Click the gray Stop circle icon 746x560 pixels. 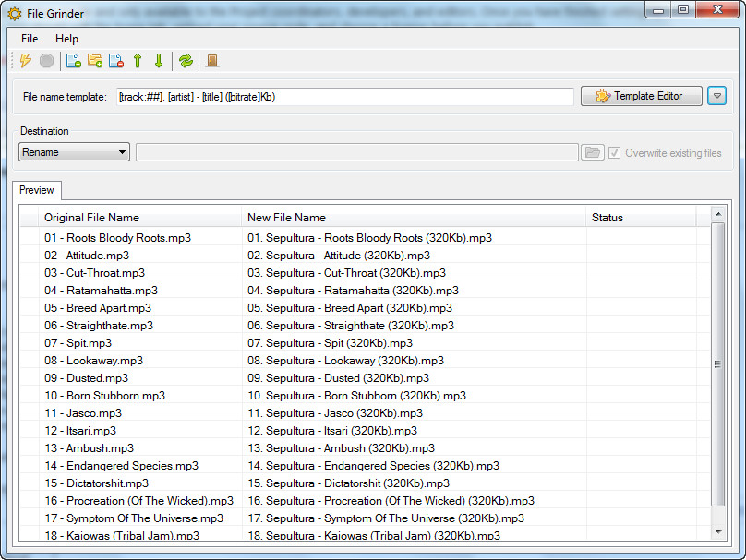click(46, 61)
